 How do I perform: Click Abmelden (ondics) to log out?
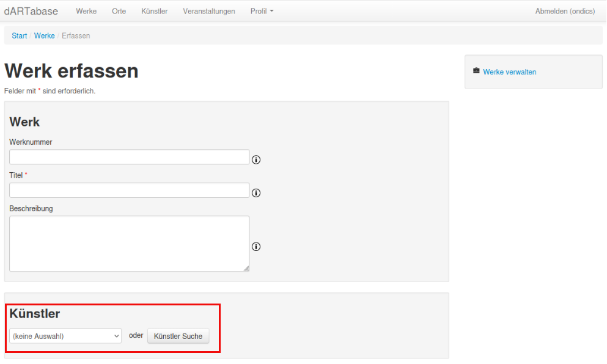[x=565, y=11]
